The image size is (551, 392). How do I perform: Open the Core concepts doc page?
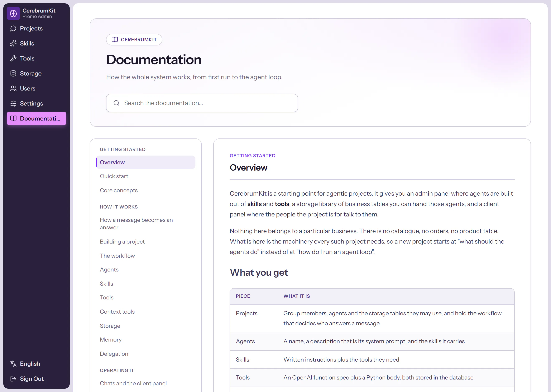(x=146, y=190)
